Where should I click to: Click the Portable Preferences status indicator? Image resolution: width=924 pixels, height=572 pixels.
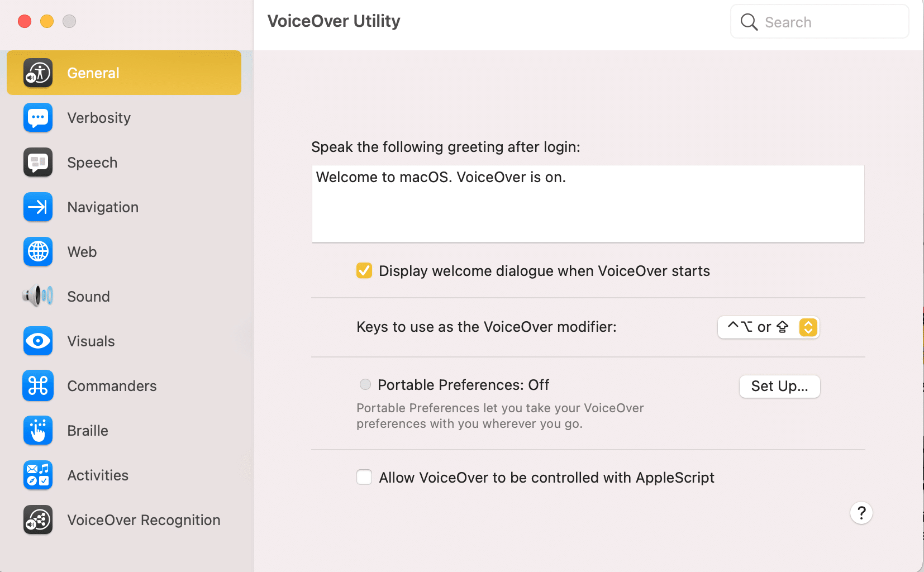[365, 384]
